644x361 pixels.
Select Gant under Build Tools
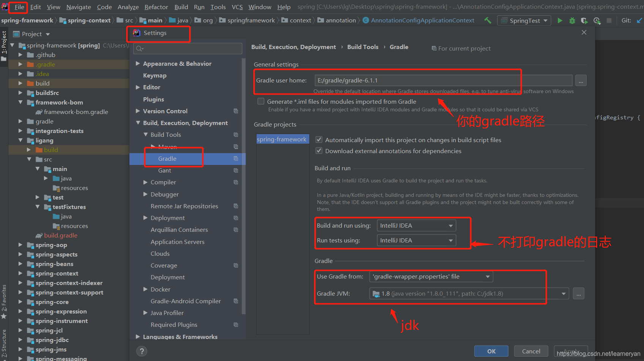(165, 171)
